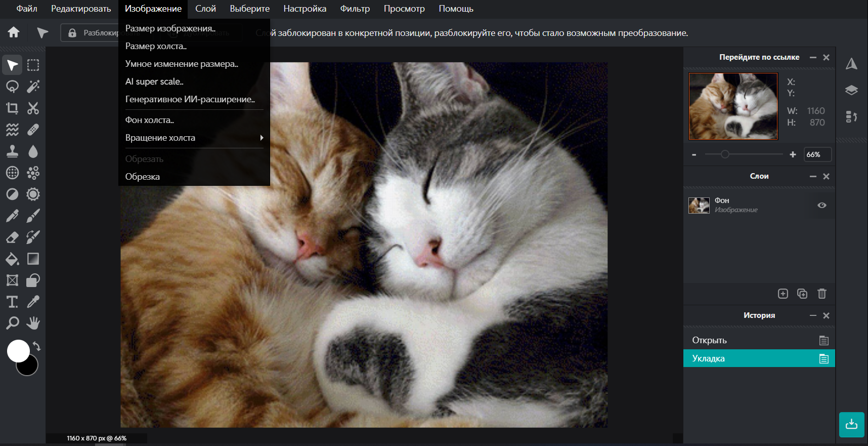Image resolution: width=868 pixels, height=446 pixels.
Task: Select the Paint Bucket fill tool
Action: 12,259
